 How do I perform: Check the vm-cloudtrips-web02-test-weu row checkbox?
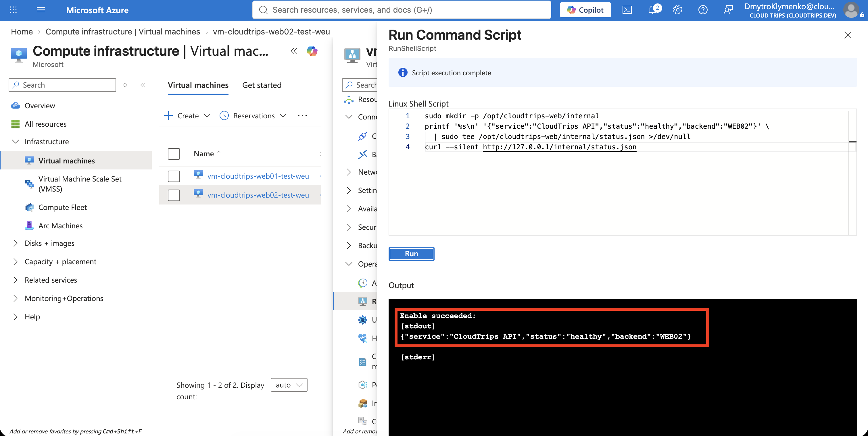(174, 195)
